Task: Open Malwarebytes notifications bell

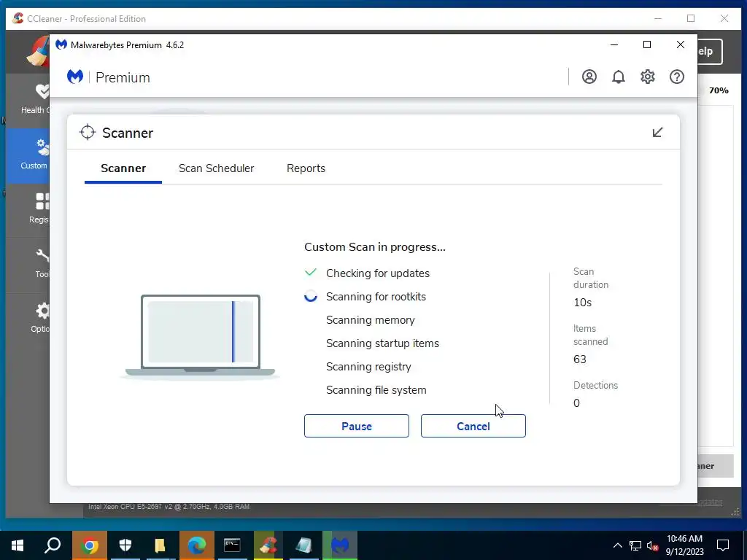Action: (619, 77)
